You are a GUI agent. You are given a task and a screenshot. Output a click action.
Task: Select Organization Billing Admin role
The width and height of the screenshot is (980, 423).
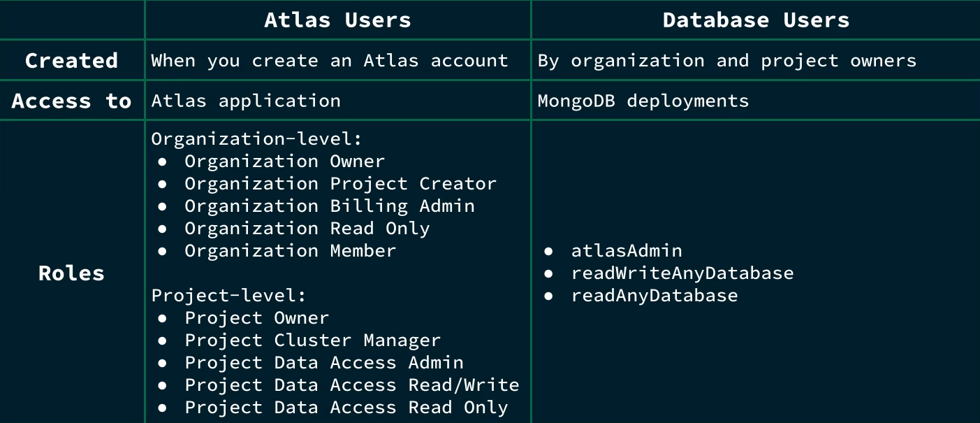329,206
